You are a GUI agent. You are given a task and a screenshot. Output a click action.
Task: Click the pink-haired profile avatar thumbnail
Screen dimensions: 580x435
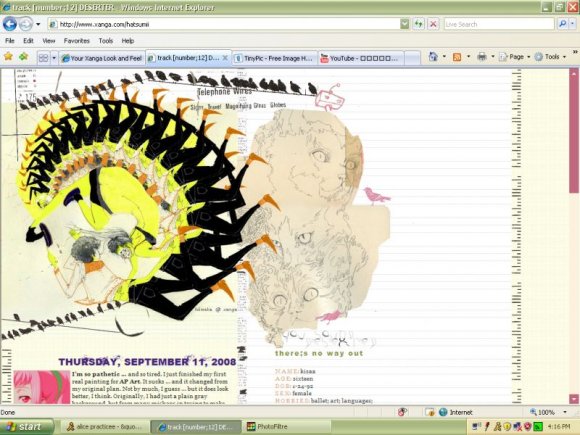[x=42, y=387]
